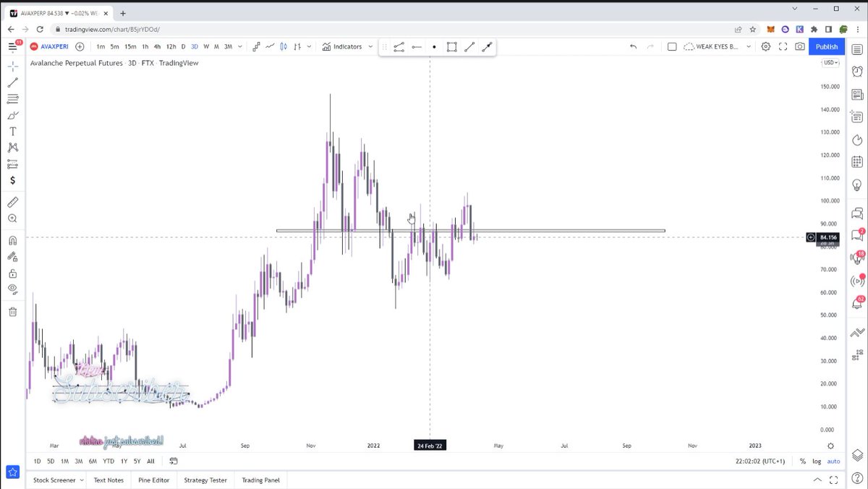Expand the dropdown arrow beside Indicators

point(370,46)
